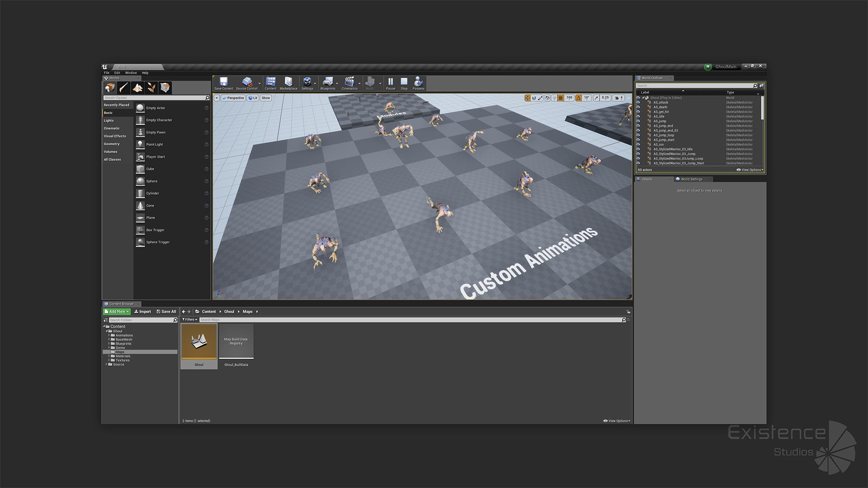
Task: Click the Add New button
Action: tap(117, 312)
